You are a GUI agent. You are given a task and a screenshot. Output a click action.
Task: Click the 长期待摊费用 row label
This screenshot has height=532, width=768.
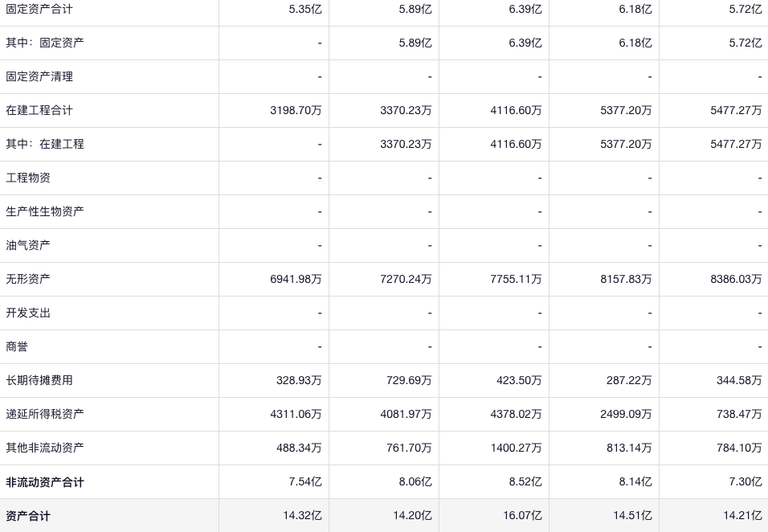coord(39,380)
